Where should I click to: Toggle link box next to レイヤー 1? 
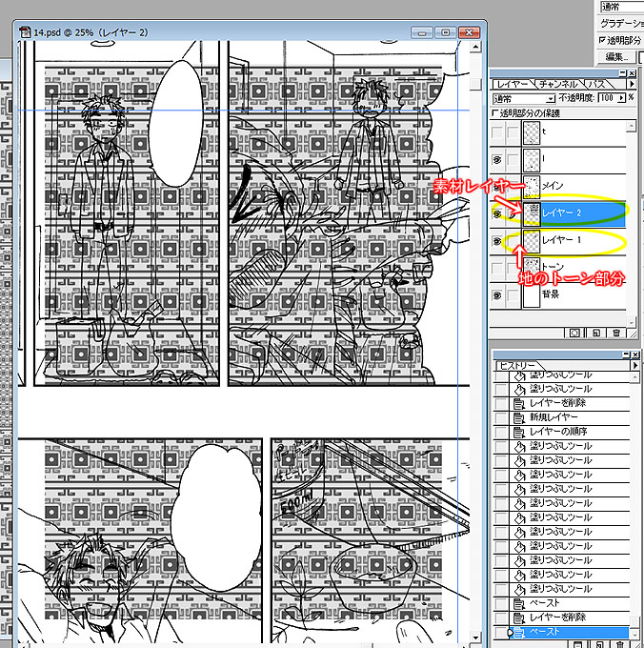(x=513, y=241)
